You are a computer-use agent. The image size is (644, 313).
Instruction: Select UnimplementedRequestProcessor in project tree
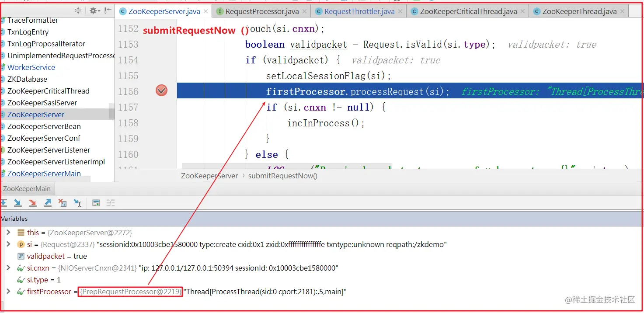(x=60, y=56)
